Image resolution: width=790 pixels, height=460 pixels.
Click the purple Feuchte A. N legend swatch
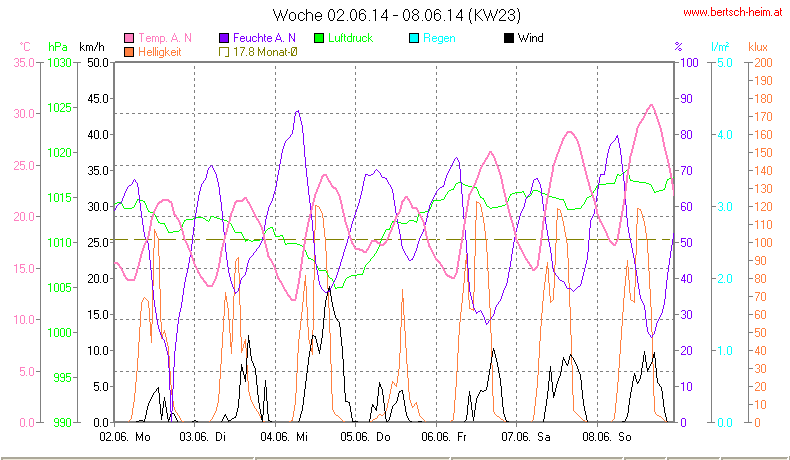[x=224, y=38]
